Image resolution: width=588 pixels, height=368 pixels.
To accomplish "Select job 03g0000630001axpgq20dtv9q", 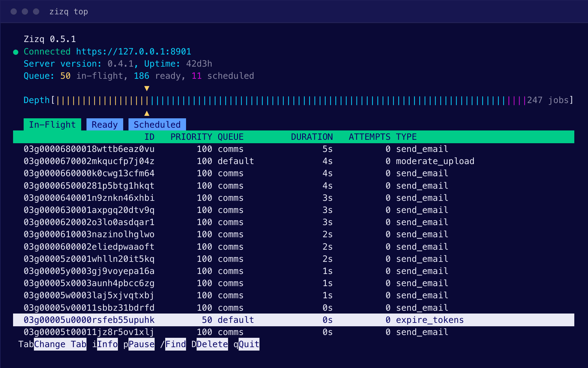I will 294,210.
